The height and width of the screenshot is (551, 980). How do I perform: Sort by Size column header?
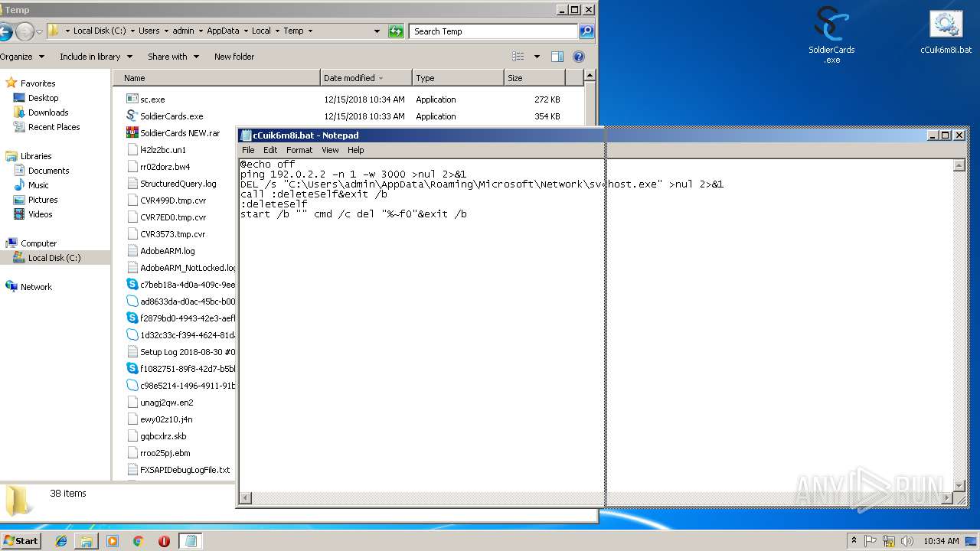pos(534,78)
